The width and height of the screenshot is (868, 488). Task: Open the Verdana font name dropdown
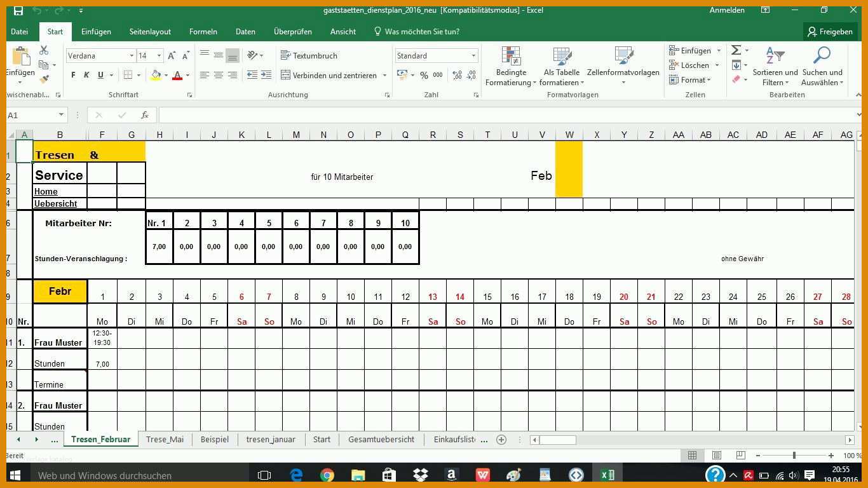[x=132, y=56]
